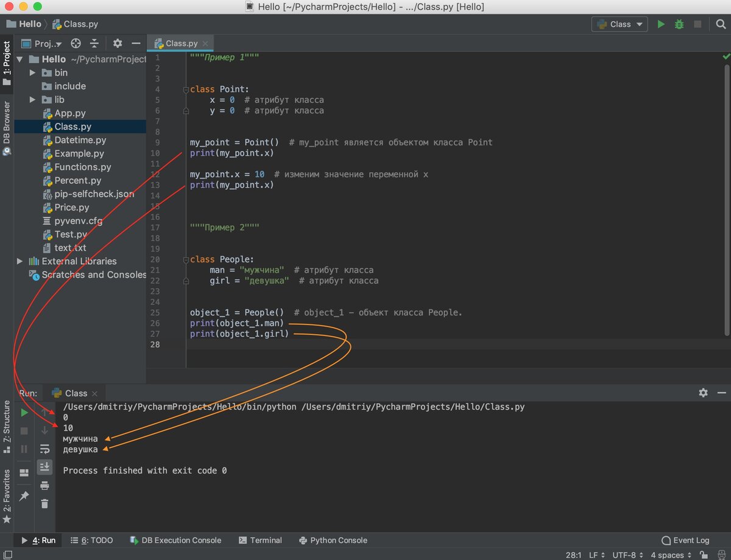Screen dimensions: 731x560
Task: Collapse the Hello project root folder
Action: click(x=20, y=59)
